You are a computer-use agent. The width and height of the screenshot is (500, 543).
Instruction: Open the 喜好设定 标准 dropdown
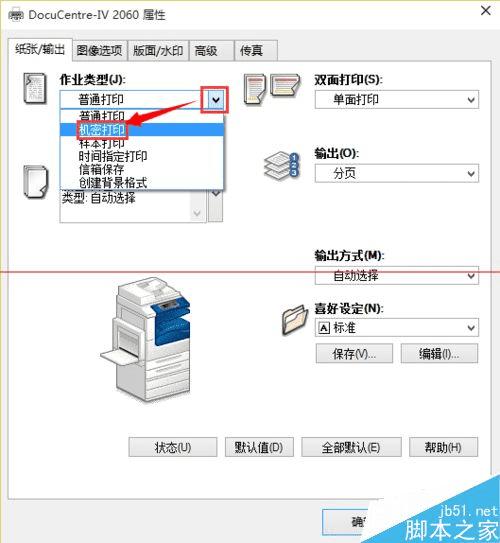pos(397,328)
